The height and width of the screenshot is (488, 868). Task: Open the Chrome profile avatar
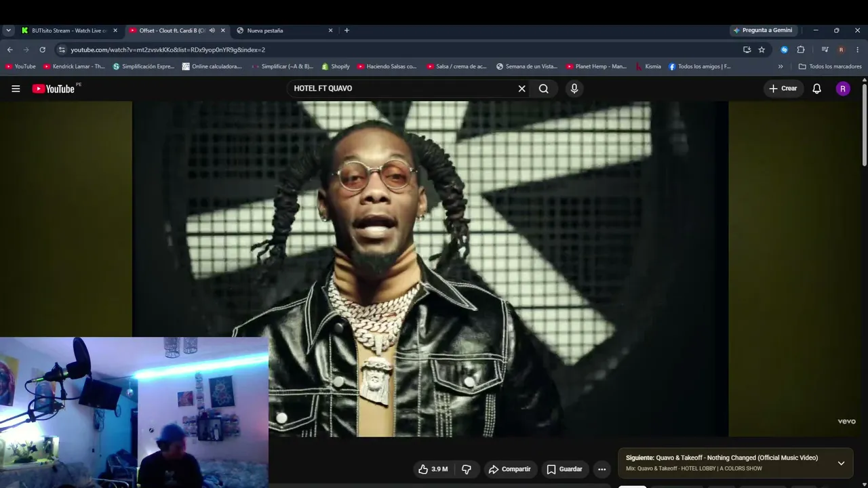click(x=841, y=49)
